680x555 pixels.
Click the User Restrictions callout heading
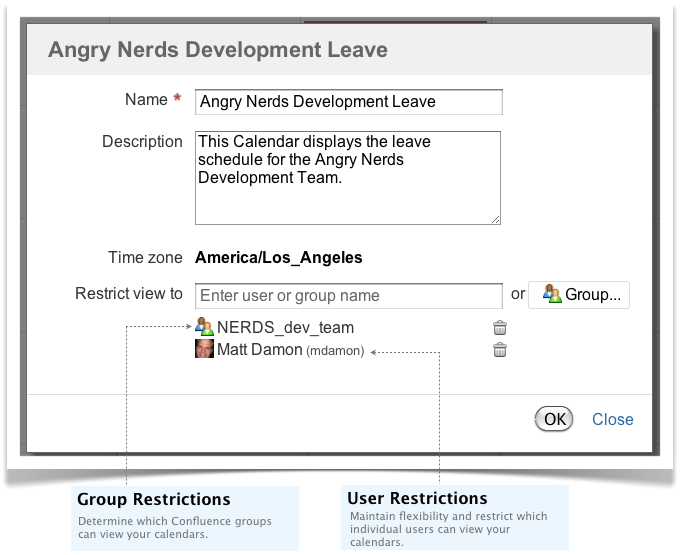point(417,498)
